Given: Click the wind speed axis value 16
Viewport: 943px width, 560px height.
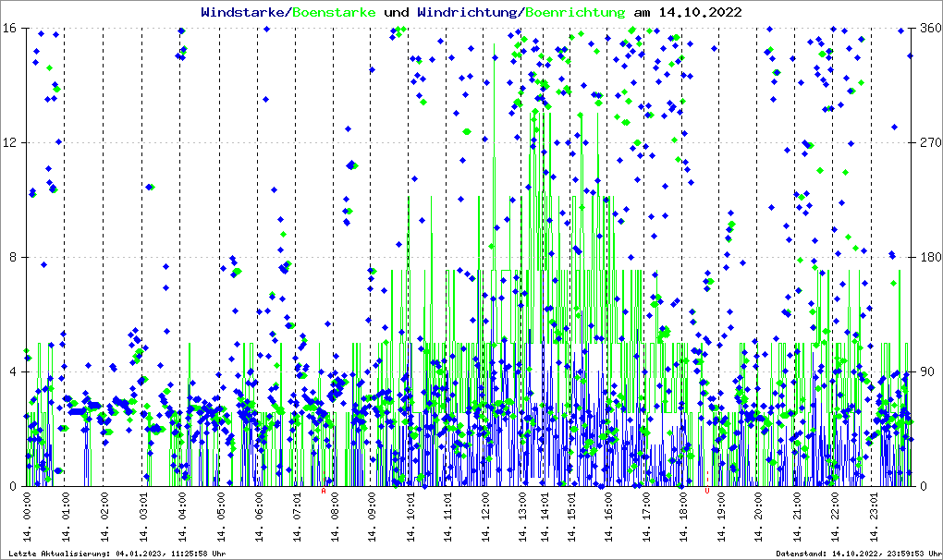Looking at the screenshot, I should (9, 29).
